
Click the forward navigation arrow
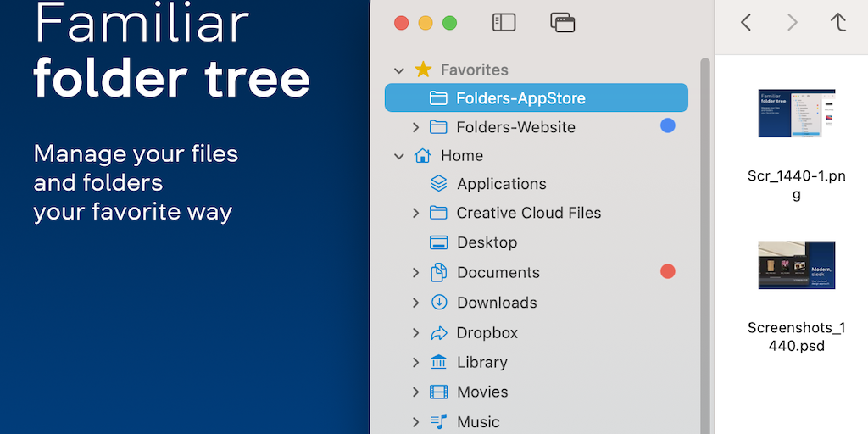[x=793, y=23]
